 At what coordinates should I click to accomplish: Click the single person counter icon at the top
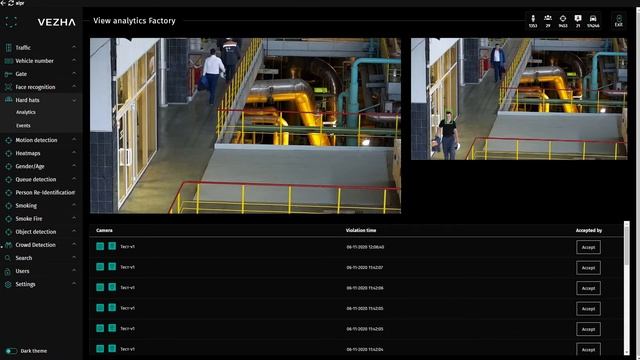click(533, 18)
